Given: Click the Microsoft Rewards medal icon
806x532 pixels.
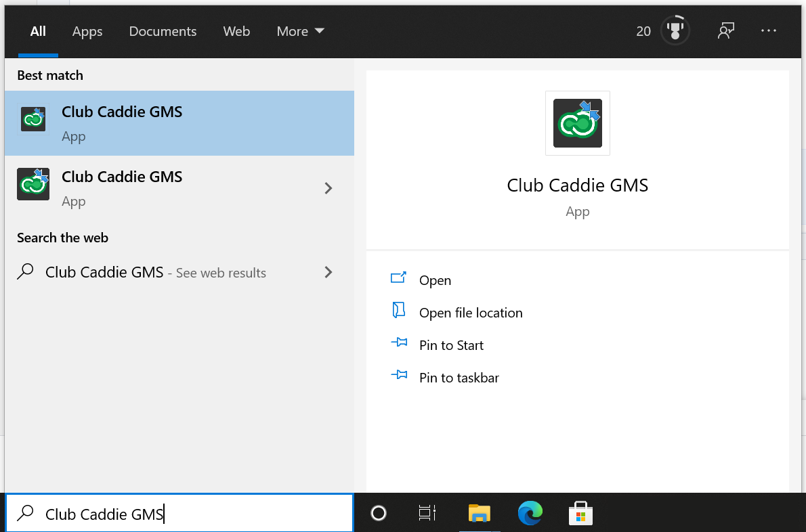Looking at the screenshot, I should 675,30.
